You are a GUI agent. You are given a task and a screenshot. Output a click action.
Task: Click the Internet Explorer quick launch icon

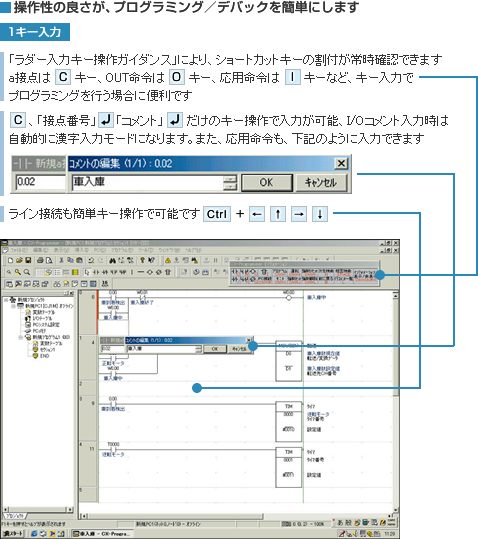34,534
